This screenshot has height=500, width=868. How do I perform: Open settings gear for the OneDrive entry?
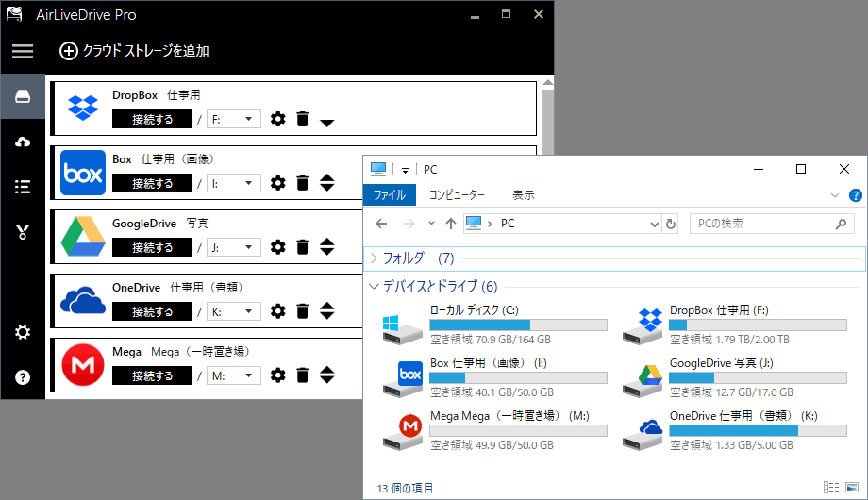click(x=278, y=311)
